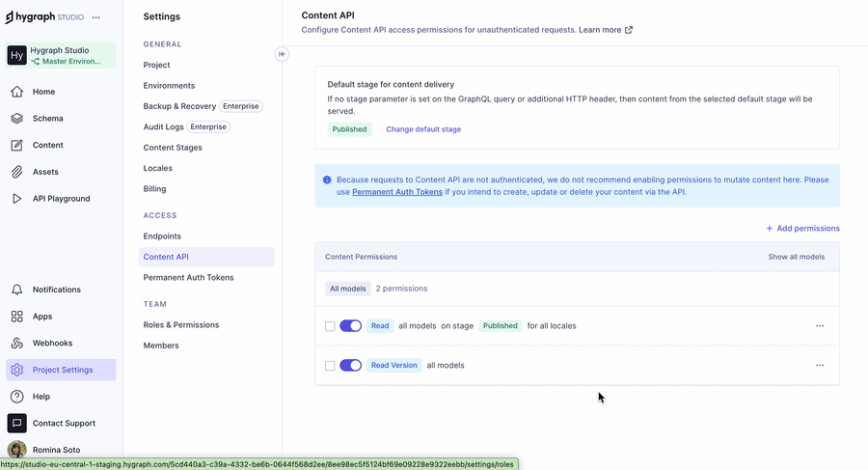Image resolution: width=868 pixels, height=470 pixels.
Task: Collapse the settings sidebar with arrow icon
Action: click(x=282, y=54)
